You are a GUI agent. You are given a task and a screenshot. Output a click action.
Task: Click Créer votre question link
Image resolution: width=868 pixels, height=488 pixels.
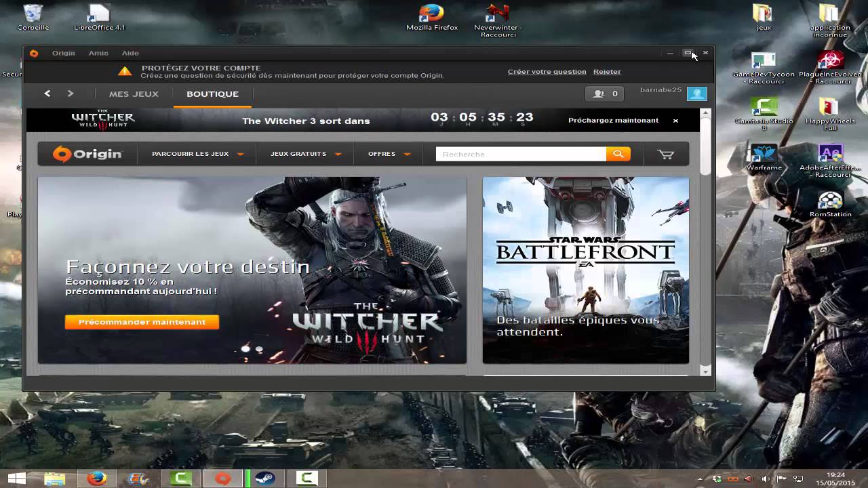547,72
